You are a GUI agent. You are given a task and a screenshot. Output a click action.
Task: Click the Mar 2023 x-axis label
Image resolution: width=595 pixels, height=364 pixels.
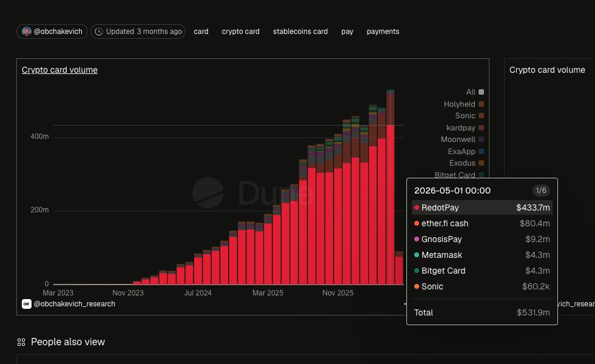[58, 292]
